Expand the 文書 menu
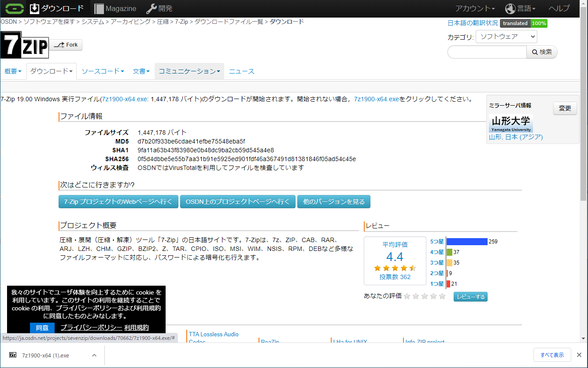Image resolution: width=588 pixels, height=368 pixels. [x=141, y=71]
